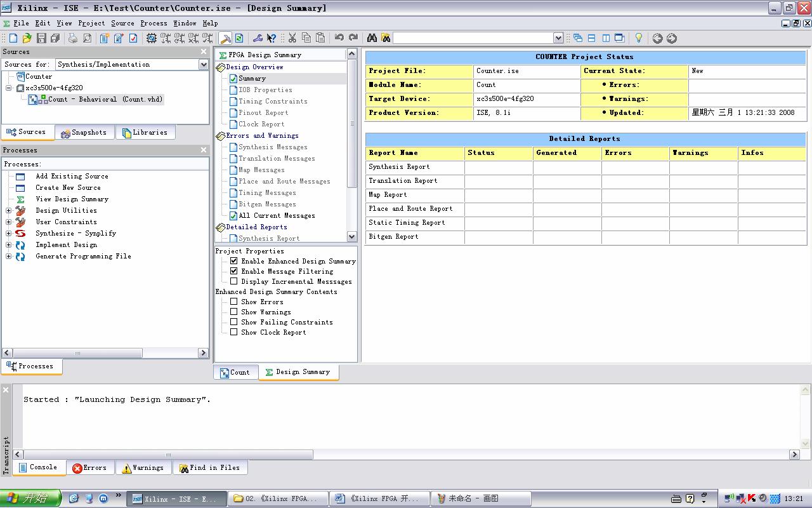Image resolution: width=812 pixels, height=508 pixels.
Task: Check the Show Errors option
Action: click(234, 302)
